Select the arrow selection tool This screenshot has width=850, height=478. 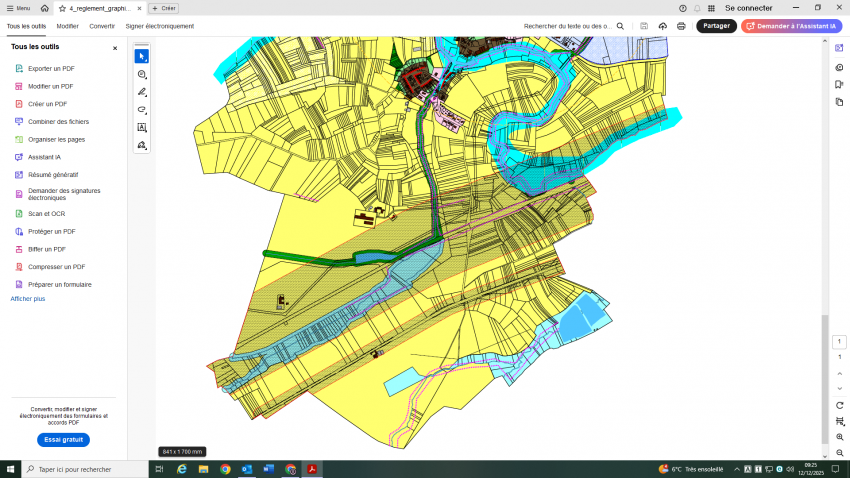point(142,56)
